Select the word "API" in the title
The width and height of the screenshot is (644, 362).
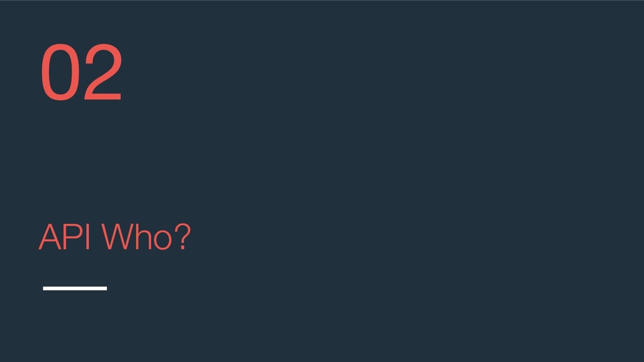coord(64,237)
